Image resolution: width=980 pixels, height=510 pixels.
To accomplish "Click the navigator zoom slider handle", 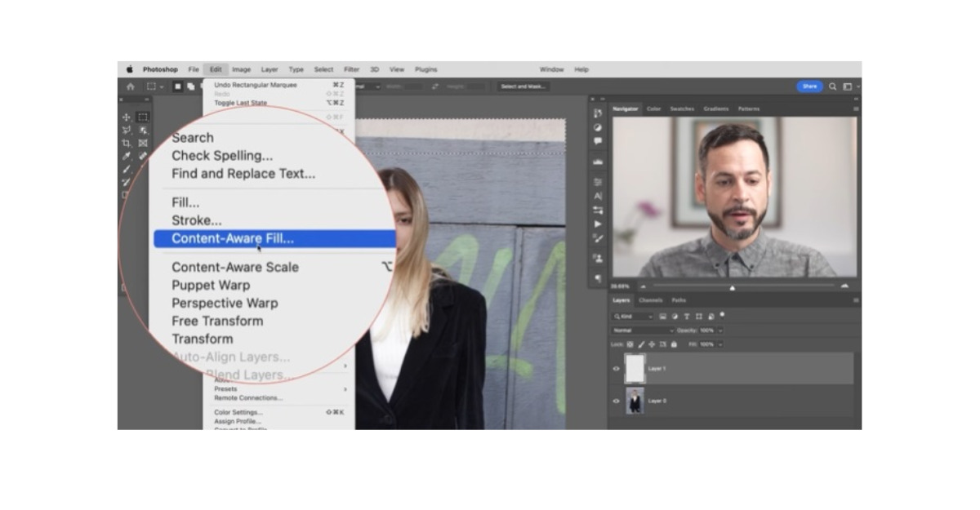I will (732, 287).
